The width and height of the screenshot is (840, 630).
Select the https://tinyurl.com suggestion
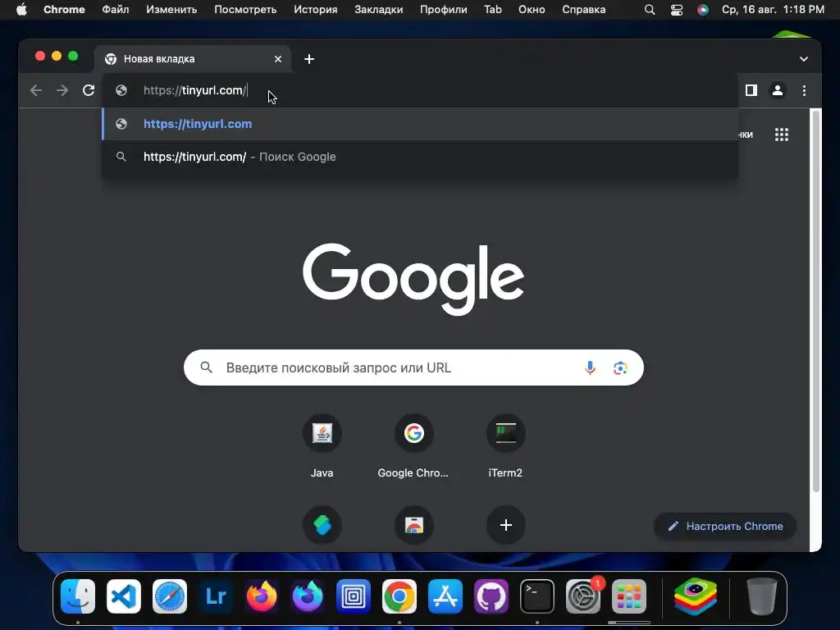pyautogui.click(x=420, y=124)
